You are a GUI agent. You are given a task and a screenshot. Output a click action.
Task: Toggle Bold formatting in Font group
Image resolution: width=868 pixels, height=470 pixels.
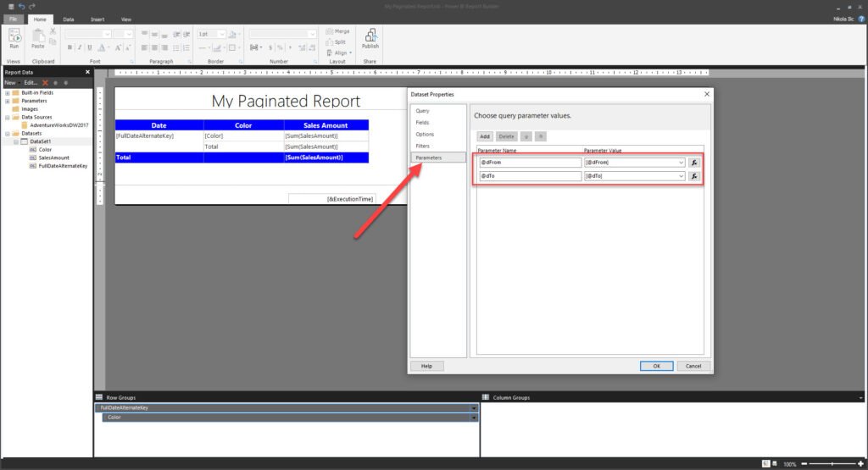pos(70,47)
